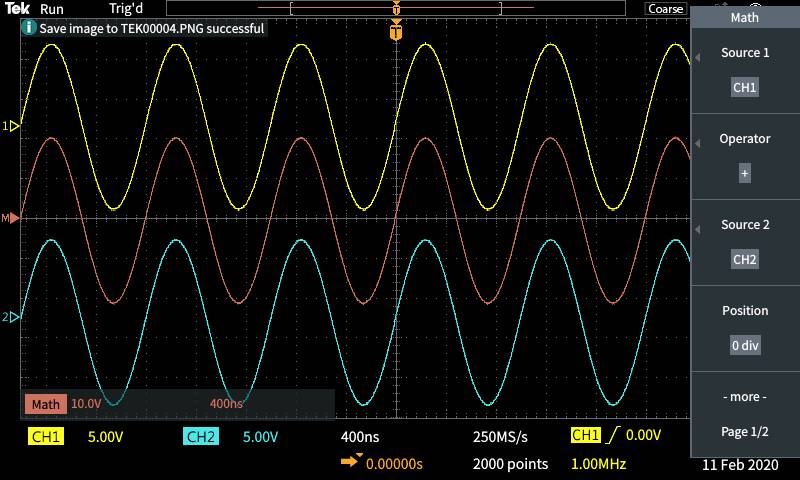This screenshot has height=480, width=800.
Task: Select the Math menu title
Action: click(x=745, y=17)
